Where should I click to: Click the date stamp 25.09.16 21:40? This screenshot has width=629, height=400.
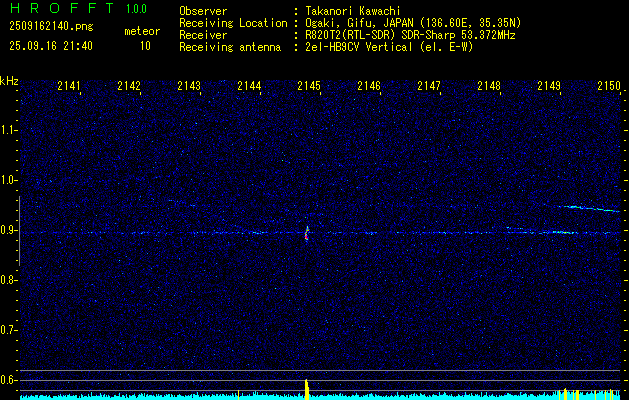(x=51, y=46)
